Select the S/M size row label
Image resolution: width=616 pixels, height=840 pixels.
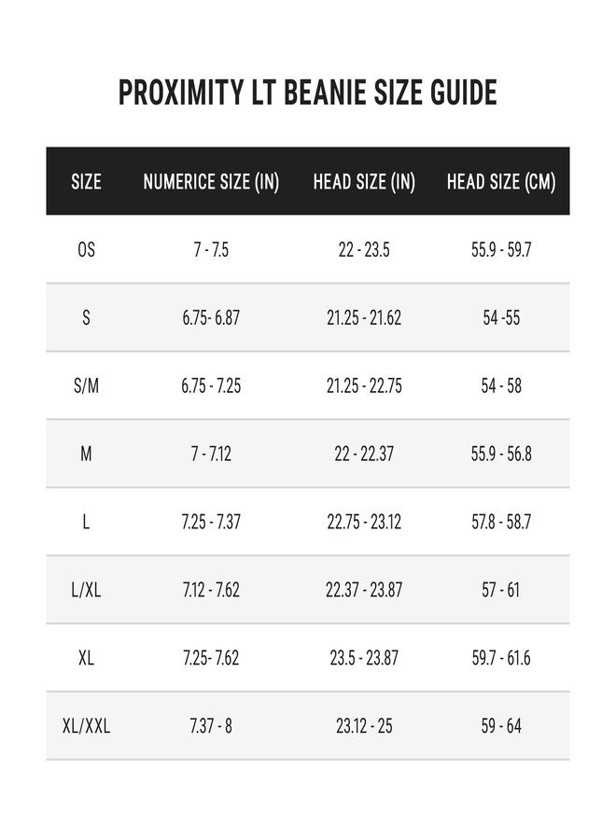click(86, 385)
